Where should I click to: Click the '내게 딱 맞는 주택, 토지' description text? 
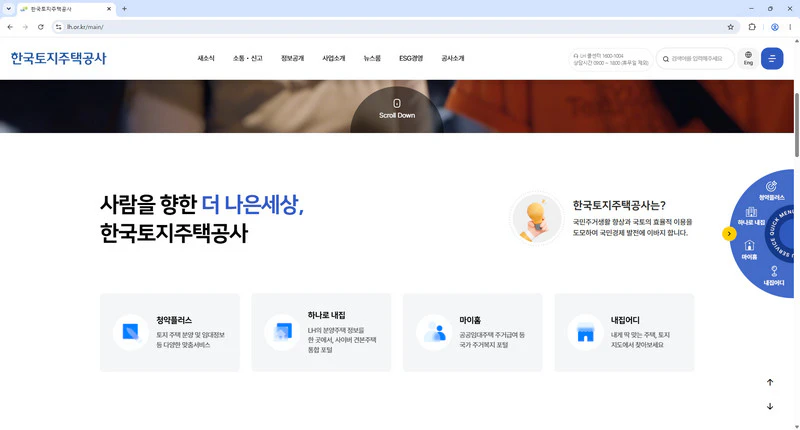click(x=640, y=335)
